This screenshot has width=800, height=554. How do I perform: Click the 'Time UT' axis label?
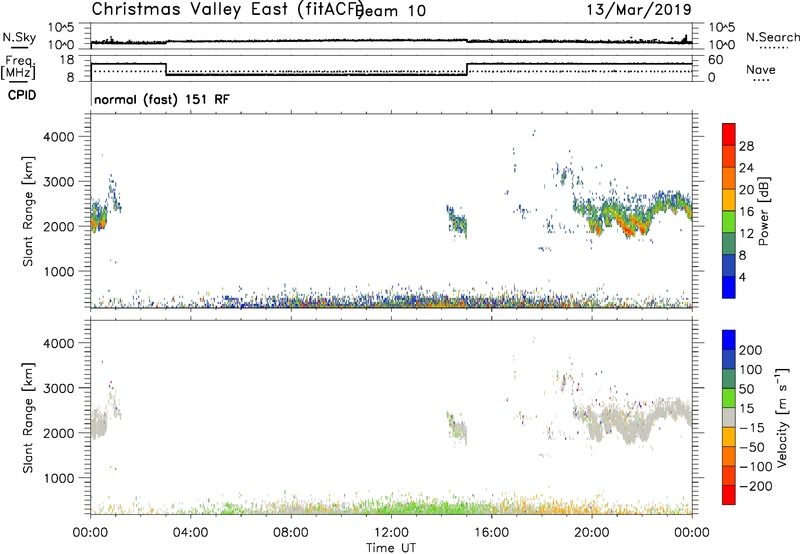pos(391,548)
